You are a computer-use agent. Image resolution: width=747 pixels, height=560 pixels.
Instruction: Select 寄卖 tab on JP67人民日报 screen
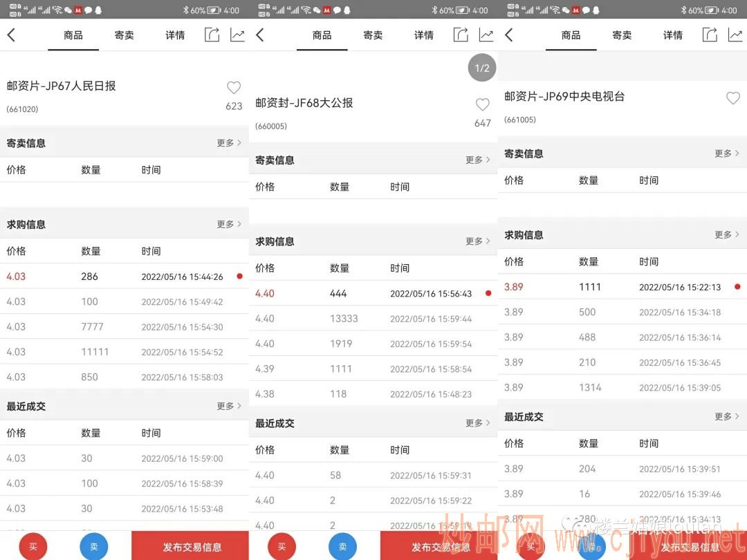(124, 35)
